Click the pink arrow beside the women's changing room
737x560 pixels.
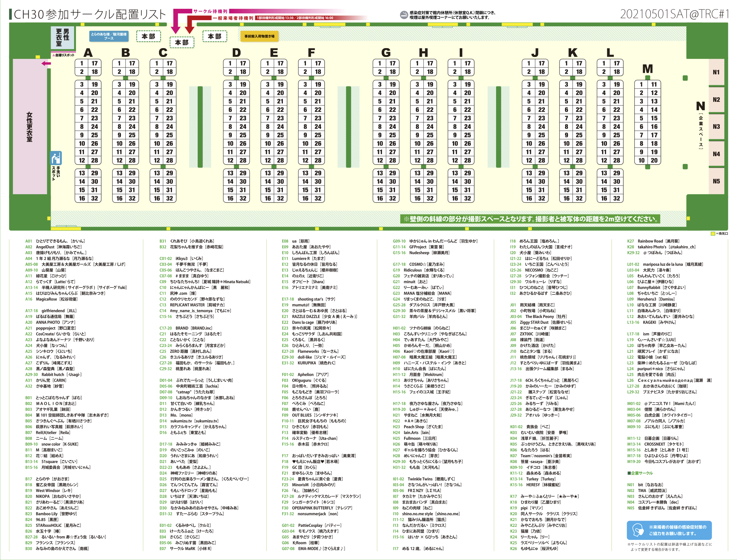pyautogui.click(x=46, y=63)
